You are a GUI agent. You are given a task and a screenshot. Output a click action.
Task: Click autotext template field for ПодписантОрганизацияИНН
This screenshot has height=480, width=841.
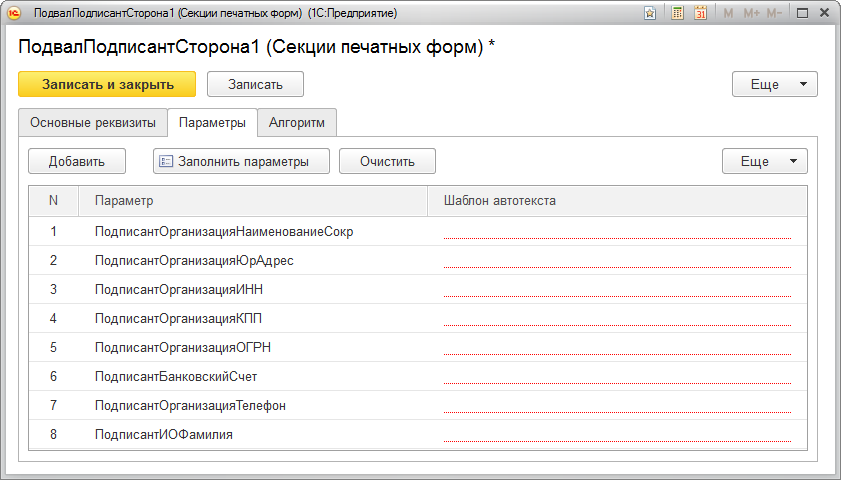point(616,290)
